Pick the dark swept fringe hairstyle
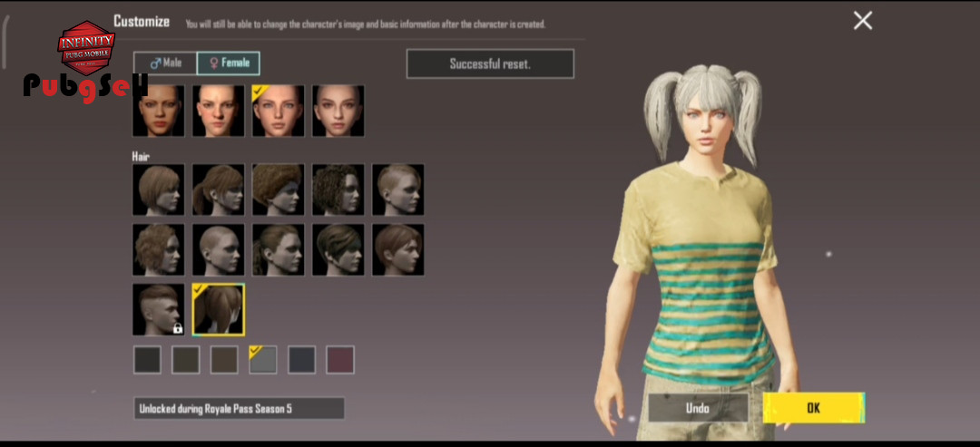This screenshot has height=447, width=980. click(338, 249)
